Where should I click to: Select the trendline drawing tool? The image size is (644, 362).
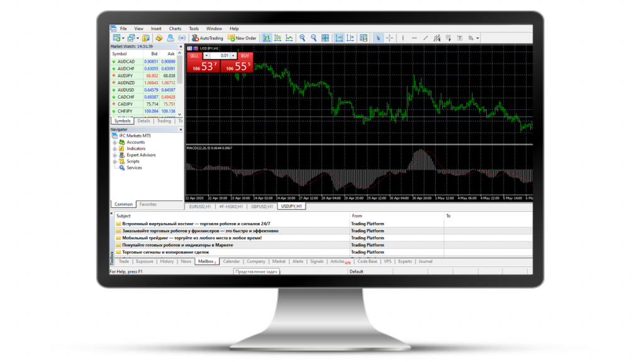point(426,38)
